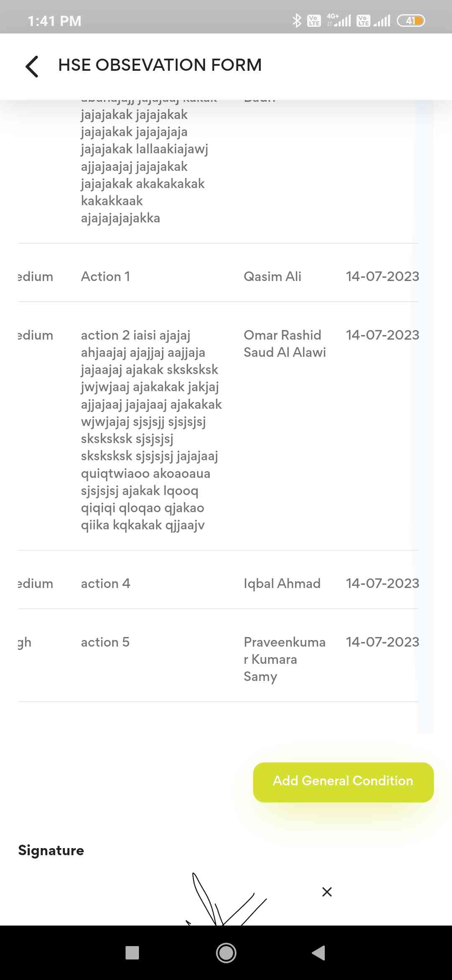Tap the 4G+ signal strength icon
Image resolution: width=452 pixels, height=980 pixels.
click(x=339, y=21)
